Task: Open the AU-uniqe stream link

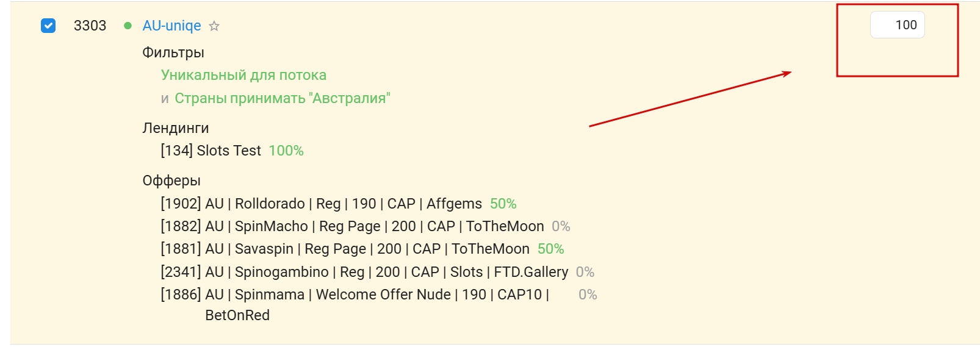Action: pyautogui.click(x=171, y=26)
